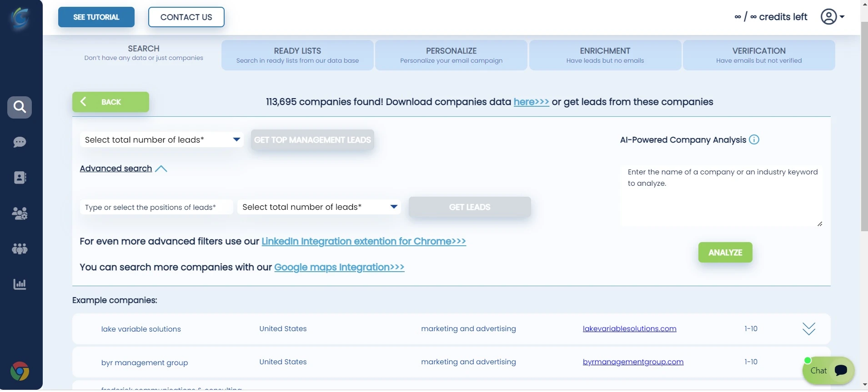The image size is (868, 392).
Task: Open the search magnifier sidebar icon
Action: click(20, 107)
